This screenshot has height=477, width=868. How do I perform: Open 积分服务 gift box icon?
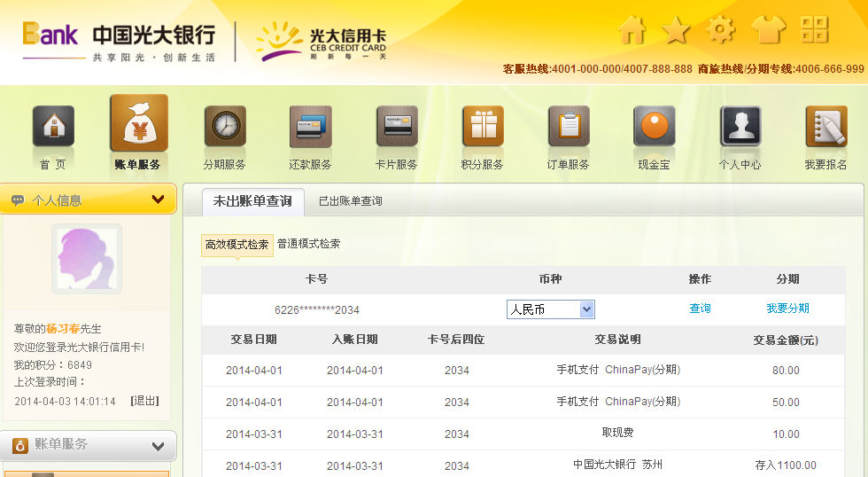(483, 127)
